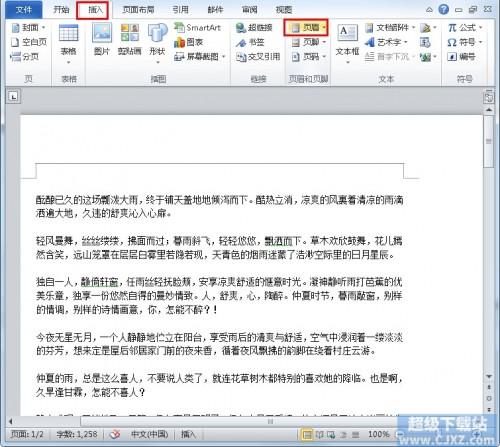Open the 文件 (File) tab
This screenshot has height=447, width=500.
pos(24,10)
